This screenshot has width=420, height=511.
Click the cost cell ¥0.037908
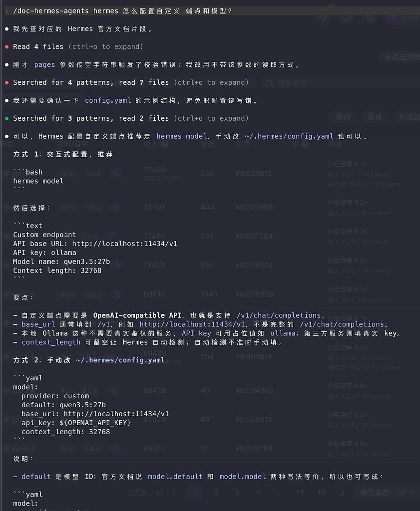[x=254, y=207]
